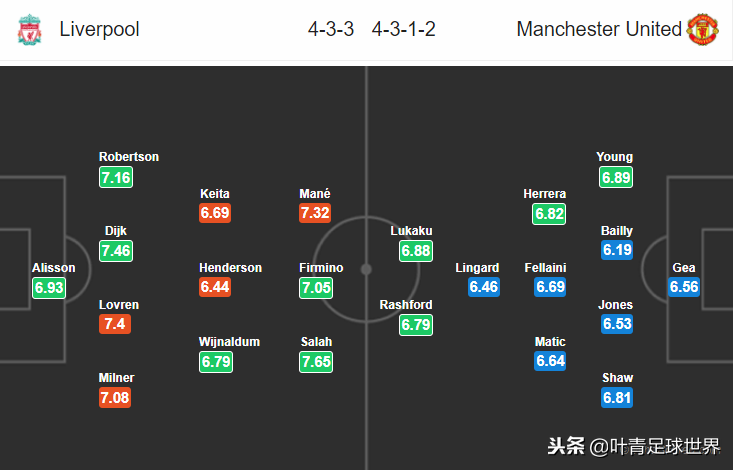Click the Fellaini player name label

pyautogui.click(x=545, y=268)
